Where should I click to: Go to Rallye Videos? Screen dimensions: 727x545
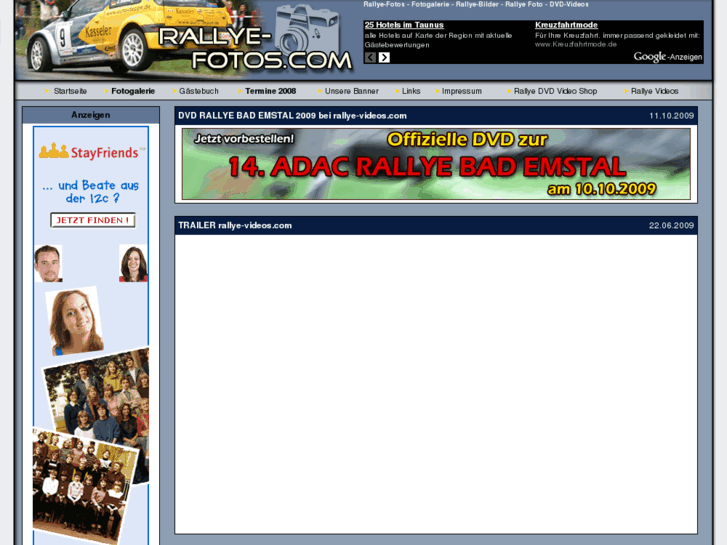click(x=654, y=91)
